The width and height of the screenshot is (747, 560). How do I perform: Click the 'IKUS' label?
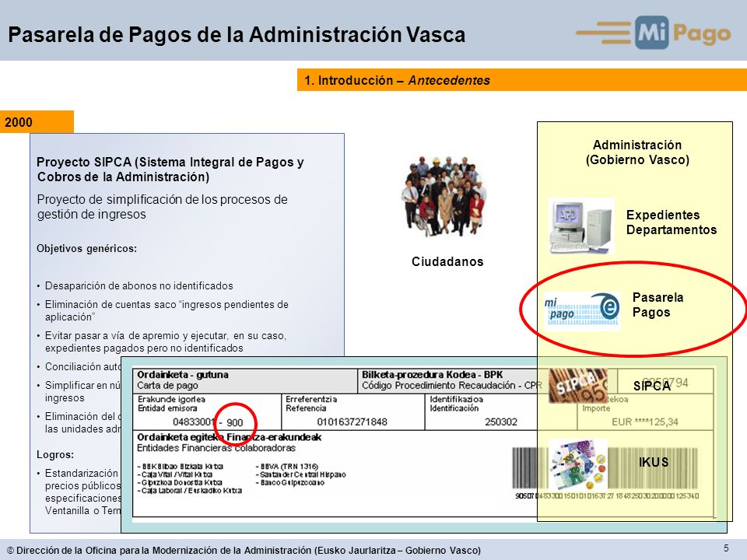[x=654, y=462]
